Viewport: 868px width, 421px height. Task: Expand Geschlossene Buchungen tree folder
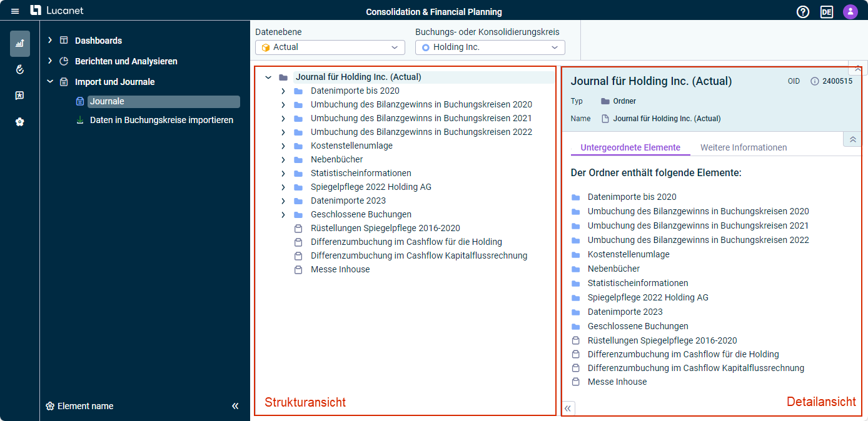click(x=283, y=215)
